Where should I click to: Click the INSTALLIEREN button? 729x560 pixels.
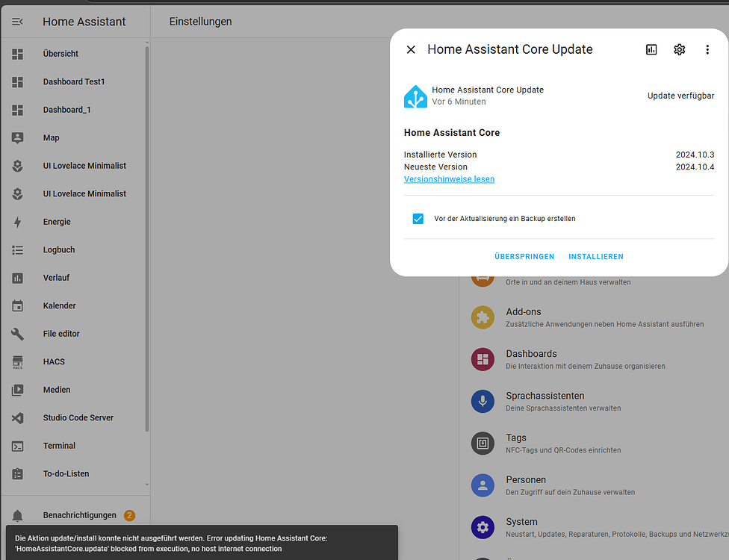pyautogui.click(x=596, y=257)
